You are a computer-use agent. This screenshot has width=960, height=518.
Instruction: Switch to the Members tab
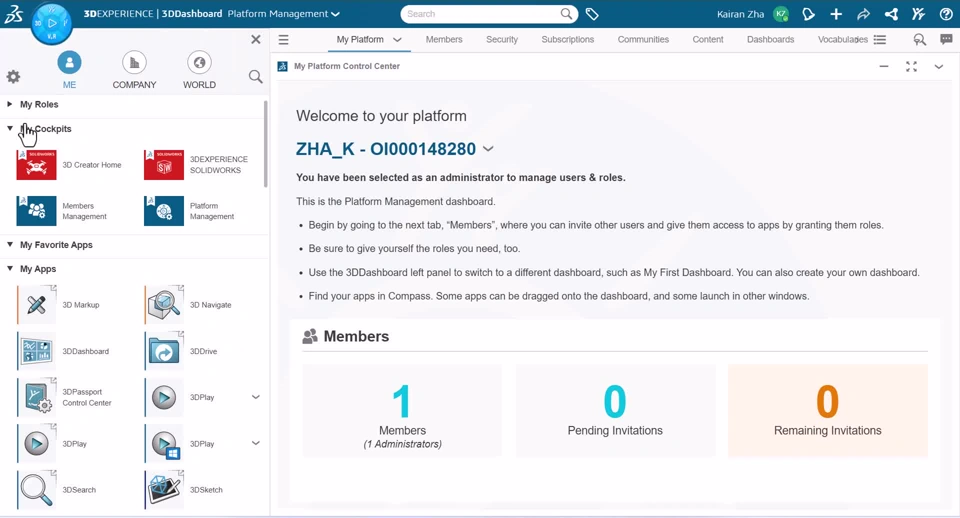[x=444, y=39]
